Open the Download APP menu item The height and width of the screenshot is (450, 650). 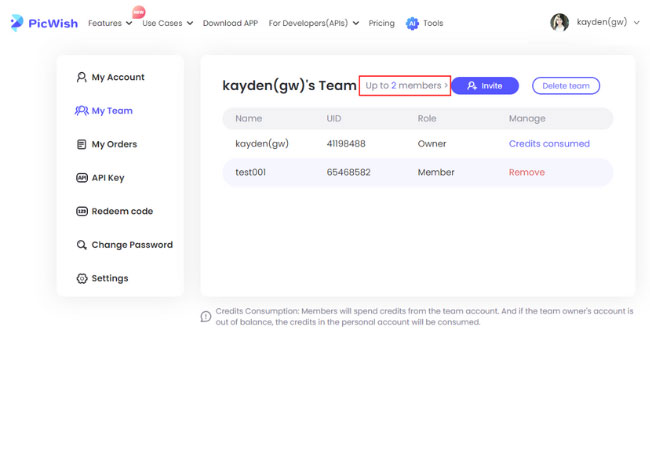230,23
